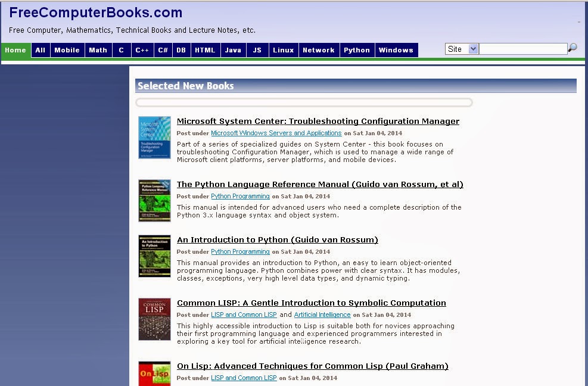Screen dimensions: 588x386
Task: Select the C# tab
Action: 163,50
